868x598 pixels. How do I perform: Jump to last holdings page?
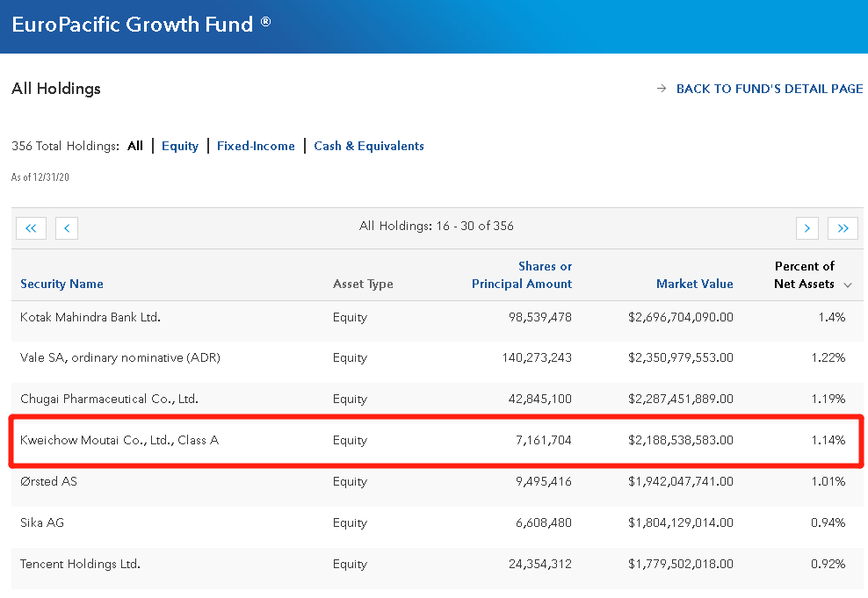point(843,228)
